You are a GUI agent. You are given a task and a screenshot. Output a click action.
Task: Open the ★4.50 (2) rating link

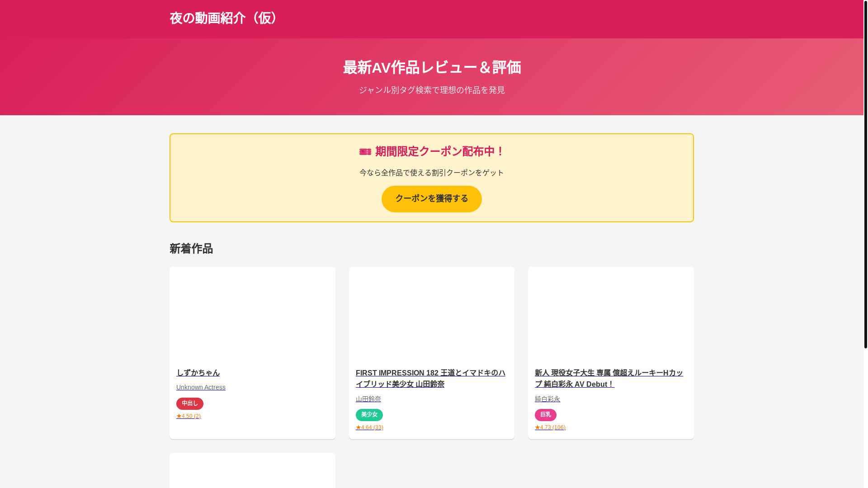click(x=189, y=416)
